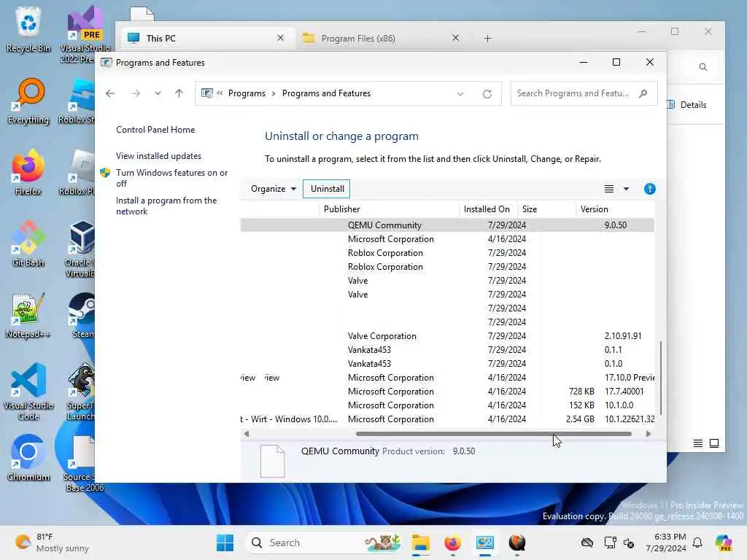Open the weather widget showing 81°F

point(52,542)
